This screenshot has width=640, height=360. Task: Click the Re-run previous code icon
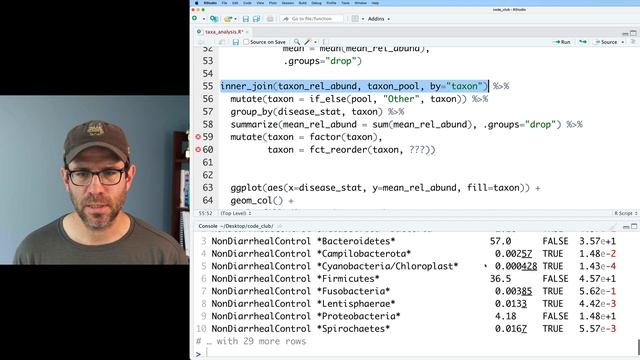click(583, 42)
